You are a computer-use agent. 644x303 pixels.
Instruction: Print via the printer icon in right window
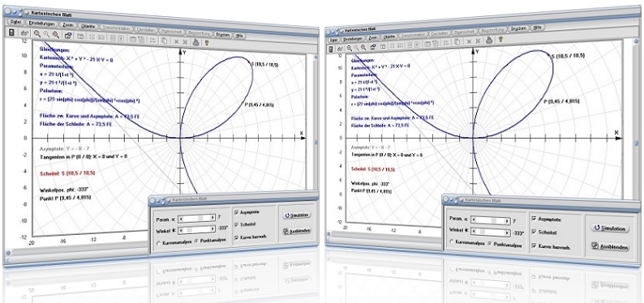(490, 40)
